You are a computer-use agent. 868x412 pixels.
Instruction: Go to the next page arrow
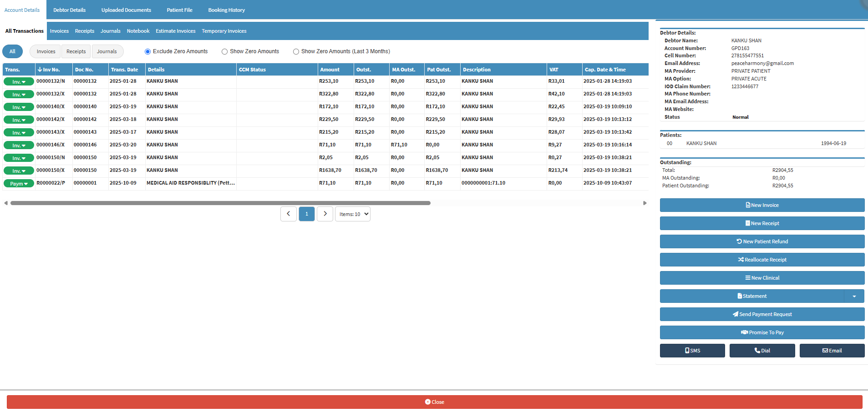click(325, 214)
